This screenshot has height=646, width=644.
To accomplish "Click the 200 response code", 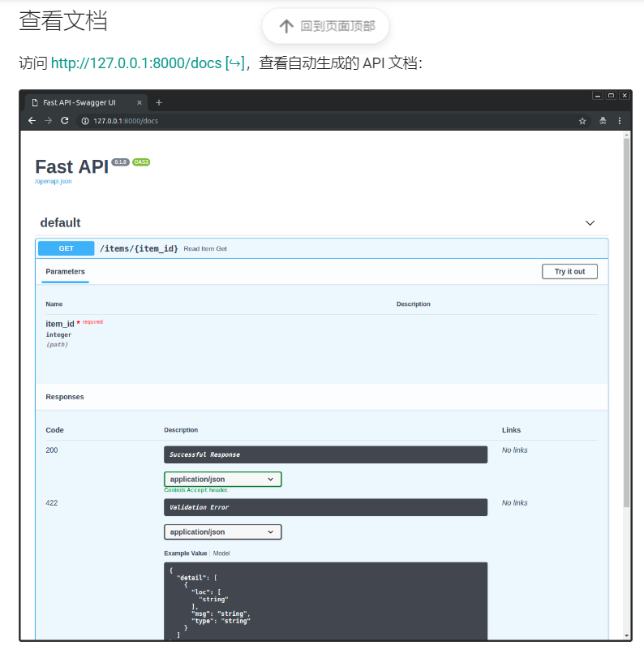I will click(x=51, y=450).
